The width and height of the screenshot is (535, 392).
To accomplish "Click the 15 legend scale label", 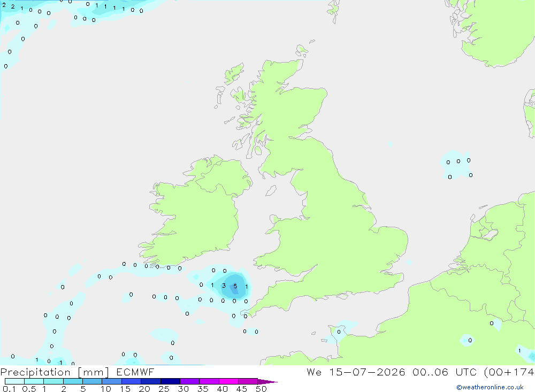I will [x=125, y=389].
